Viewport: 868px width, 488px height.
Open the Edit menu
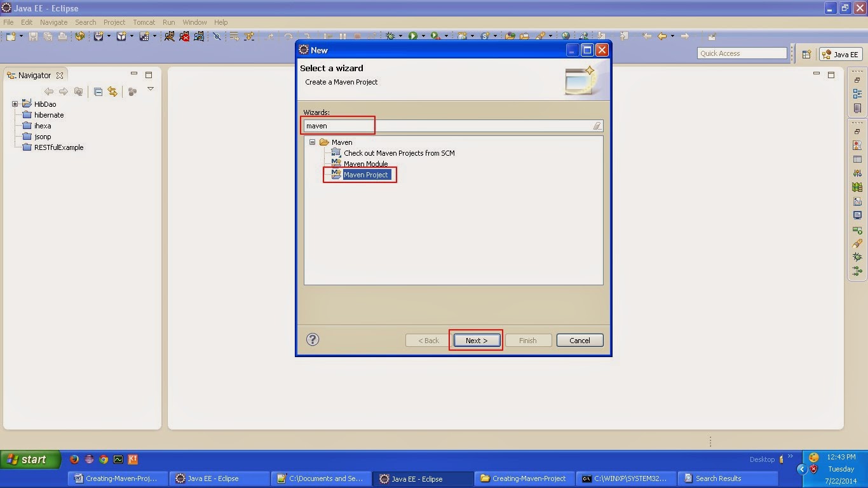click(x=26, y=22)
